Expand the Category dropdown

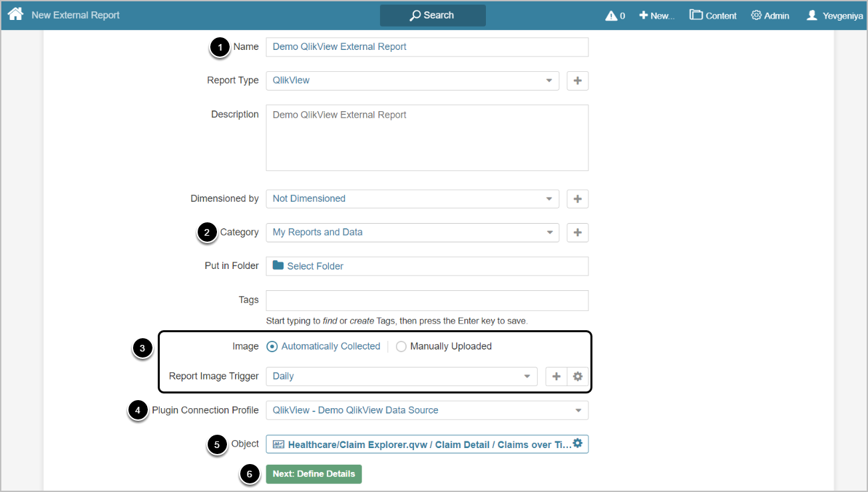(x=412, y=232)
